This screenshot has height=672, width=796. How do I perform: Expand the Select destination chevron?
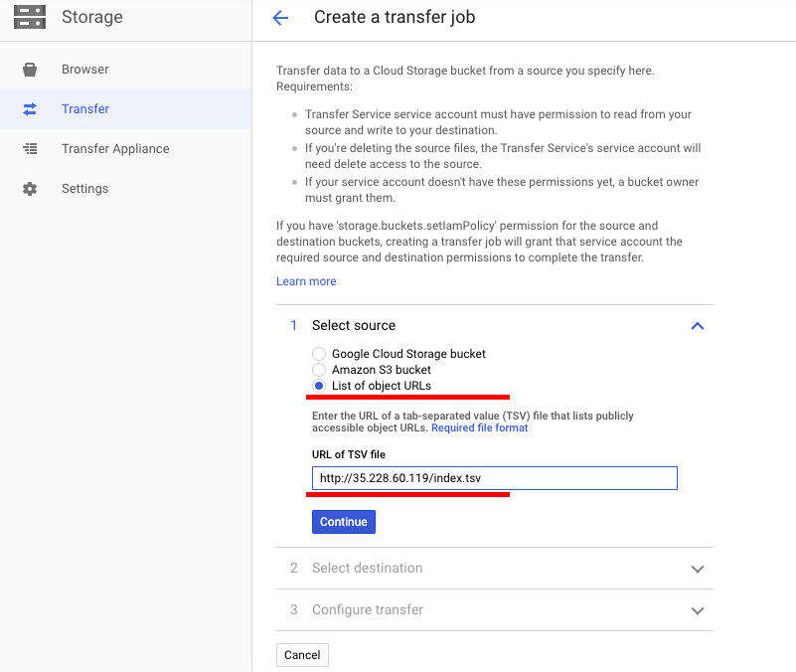click(x=698, y=569)
